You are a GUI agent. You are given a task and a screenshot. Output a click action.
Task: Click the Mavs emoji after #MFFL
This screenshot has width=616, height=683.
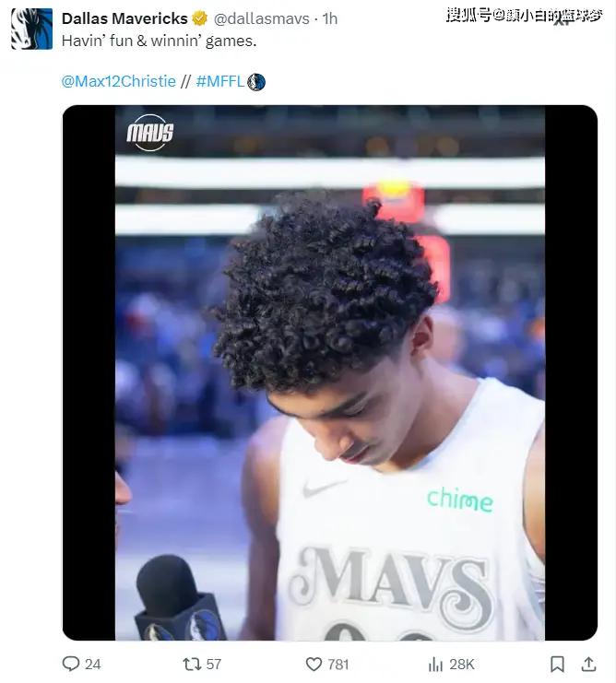coord(256,82)
